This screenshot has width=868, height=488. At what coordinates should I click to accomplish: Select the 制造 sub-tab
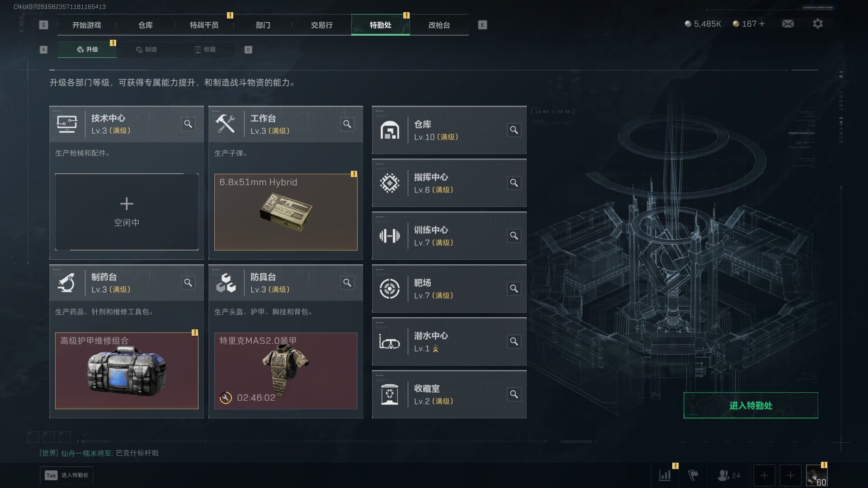pyautogui.click(x=146, y=49)
